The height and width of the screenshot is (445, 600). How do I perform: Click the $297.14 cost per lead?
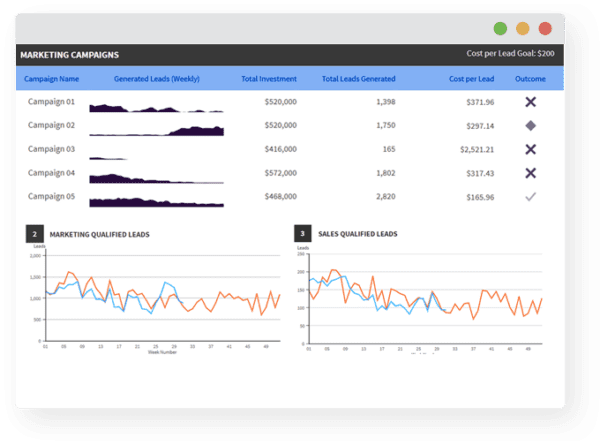point(480,126)
